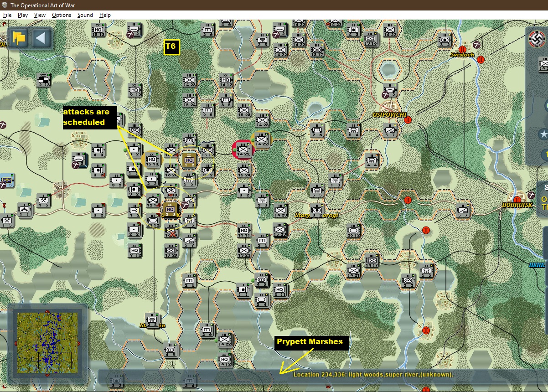Click the BOBRUISK city label
548x392 pixels.
(x=517, y=205)
